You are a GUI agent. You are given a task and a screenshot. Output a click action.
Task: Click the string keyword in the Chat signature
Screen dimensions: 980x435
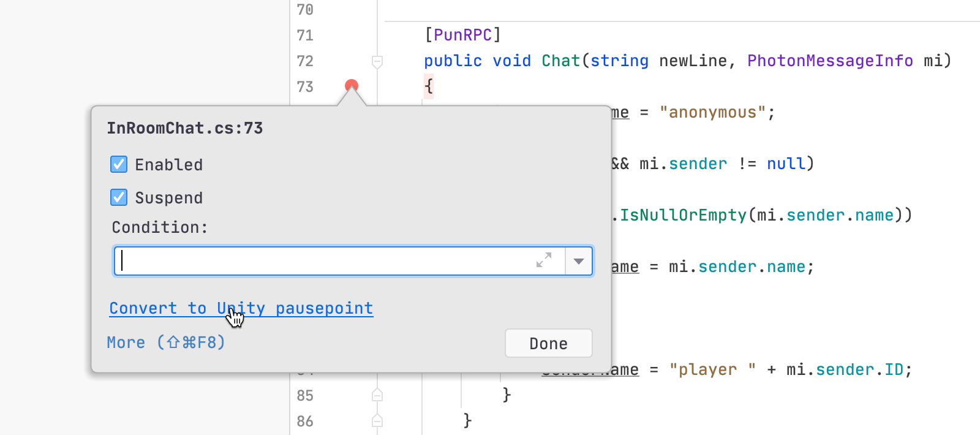[619, 61]
